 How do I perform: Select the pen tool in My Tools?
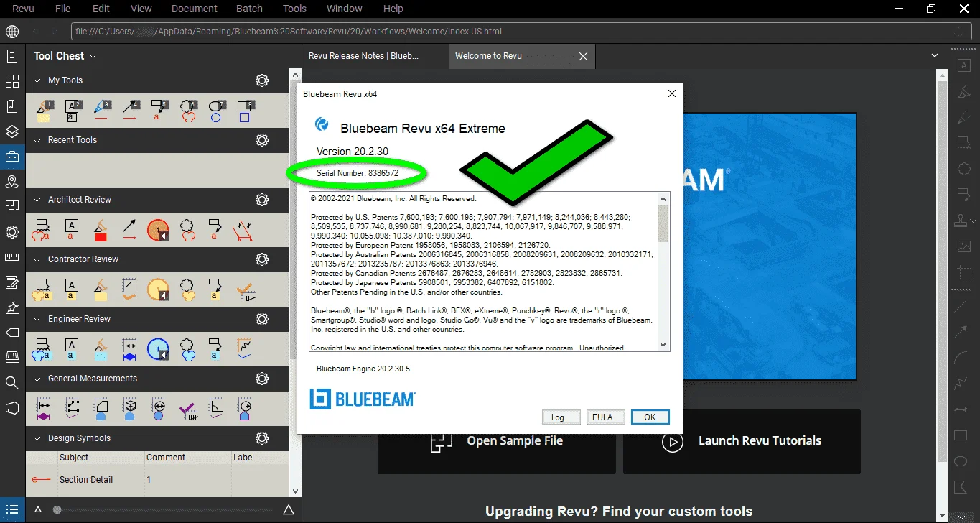(x=101, y=111)
